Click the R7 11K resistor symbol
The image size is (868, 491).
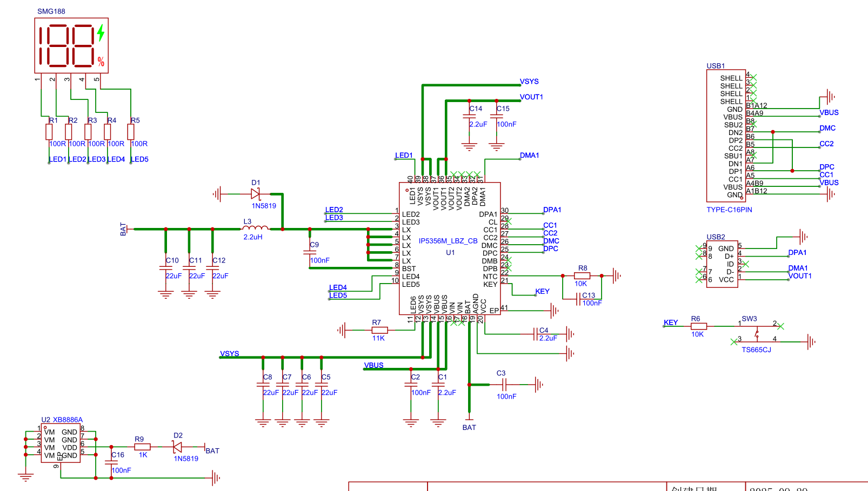click(379, 330)
